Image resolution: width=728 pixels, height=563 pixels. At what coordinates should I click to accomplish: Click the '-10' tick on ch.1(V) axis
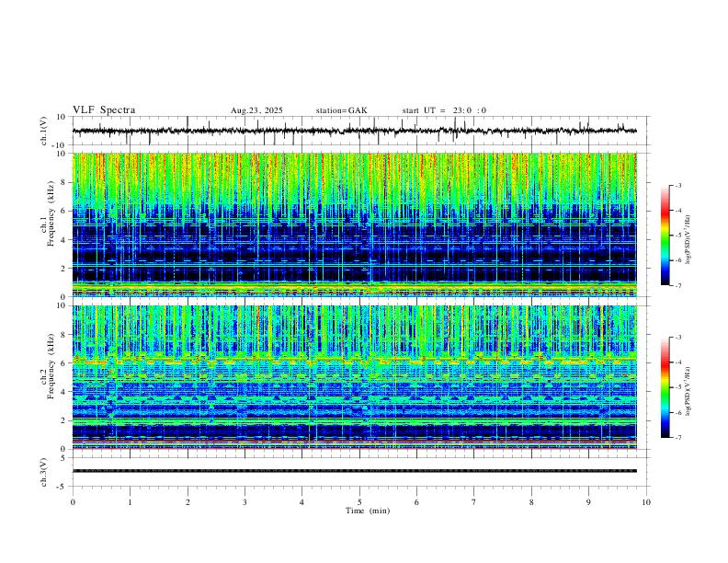click(x=60, y=145)
